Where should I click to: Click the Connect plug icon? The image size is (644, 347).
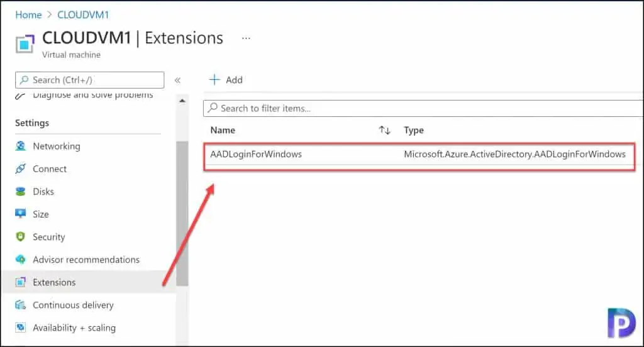pyautogui.click(x=20, y=168)
